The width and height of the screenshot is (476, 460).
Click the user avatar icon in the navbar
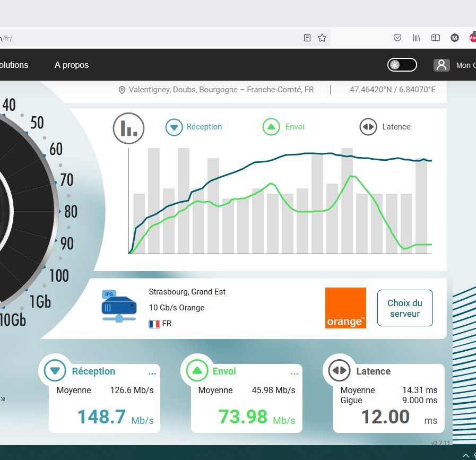point(442,65)
